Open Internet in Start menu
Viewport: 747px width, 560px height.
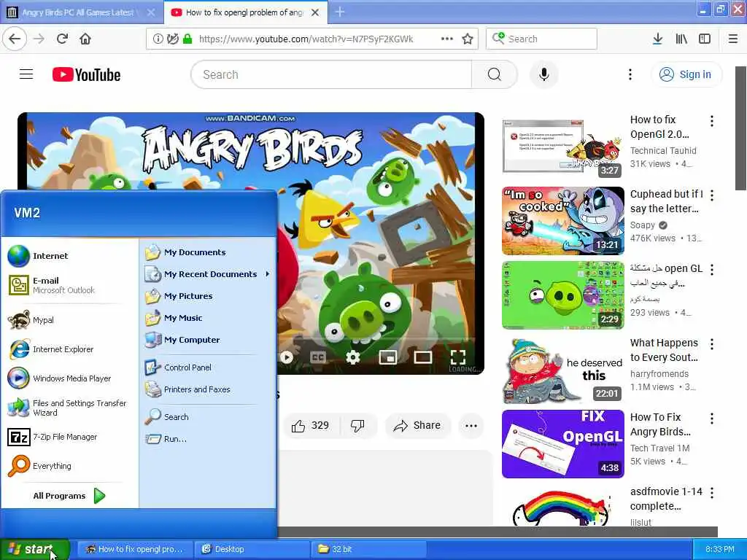tap(69, 256)
